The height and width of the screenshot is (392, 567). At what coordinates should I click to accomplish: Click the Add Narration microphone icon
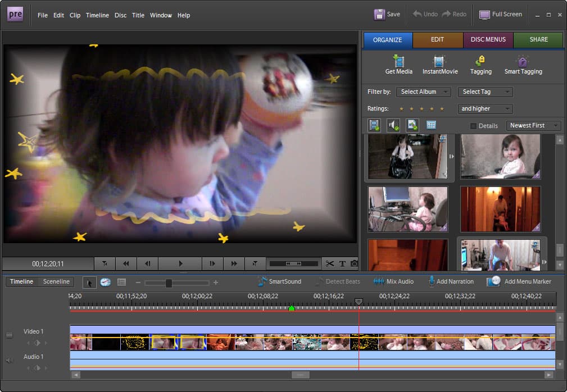pyautogui.click(x=432, y=281)
